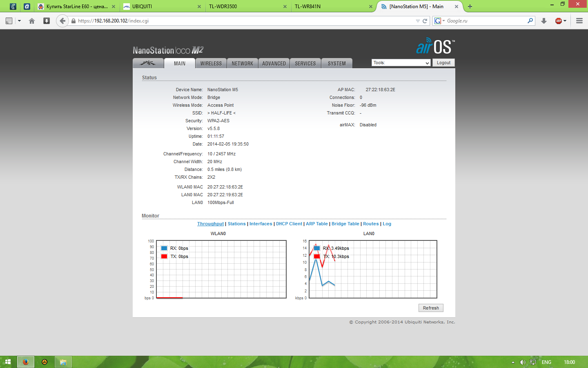Viewport: 588px width, 368px height.
Task: Close the UBIQUITI browser tab
Action: (x=199, y=7)
